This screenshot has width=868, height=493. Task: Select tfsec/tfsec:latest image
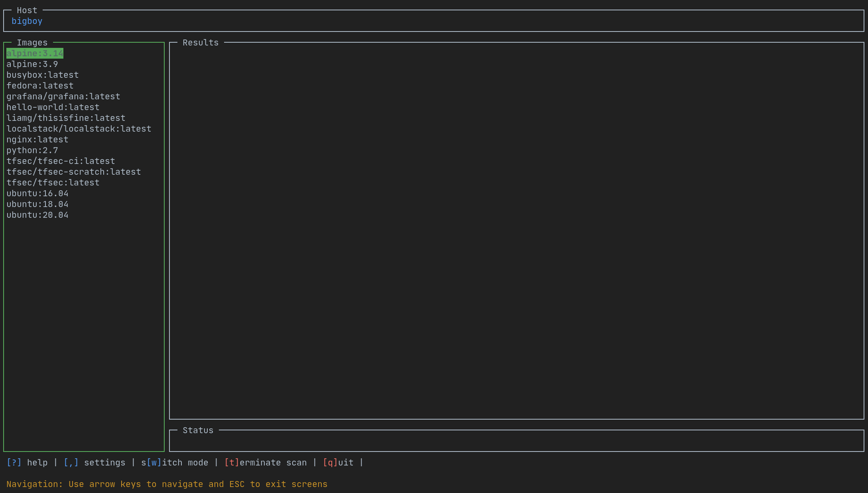coord(53,182)
